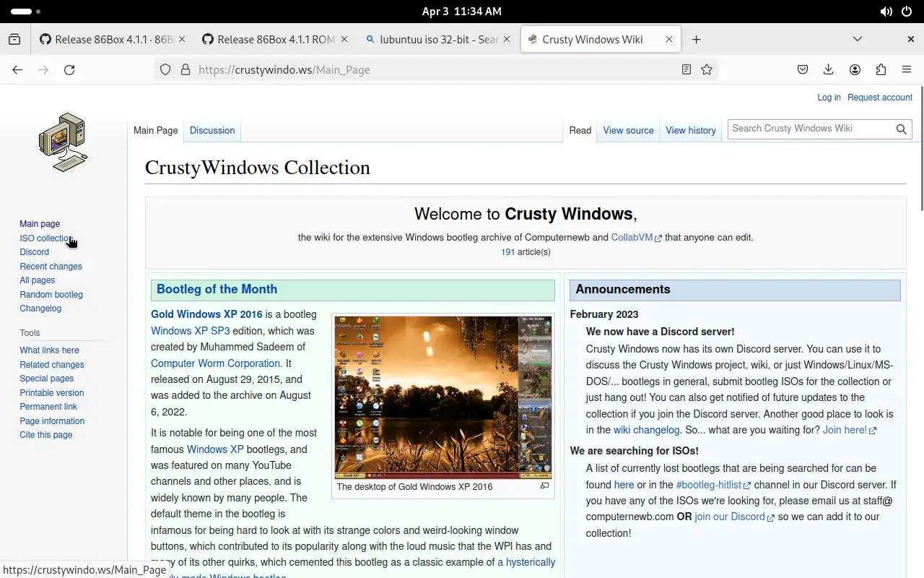924x578 pixels.
Task: Click the page vertical scrollbar
Action: click(x=920, y=148)
